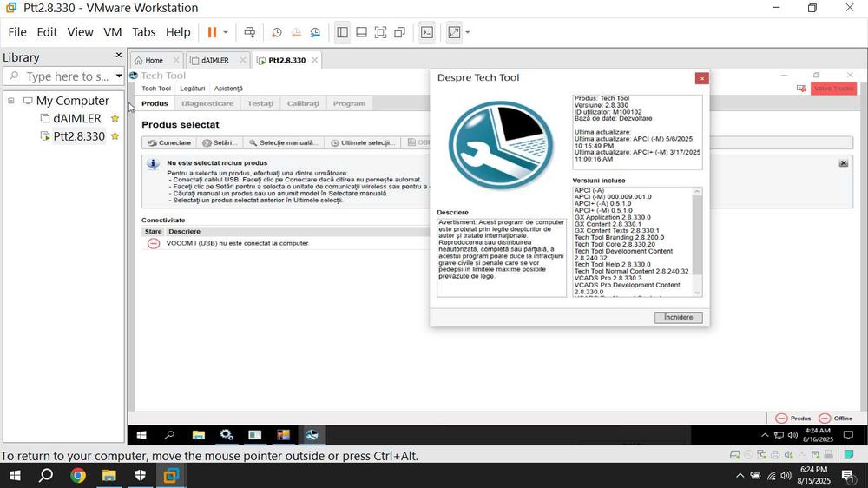Open the Tech Tool menu
Image resolution: width=868 pixels, height=488 pixels.
(156, 89)
